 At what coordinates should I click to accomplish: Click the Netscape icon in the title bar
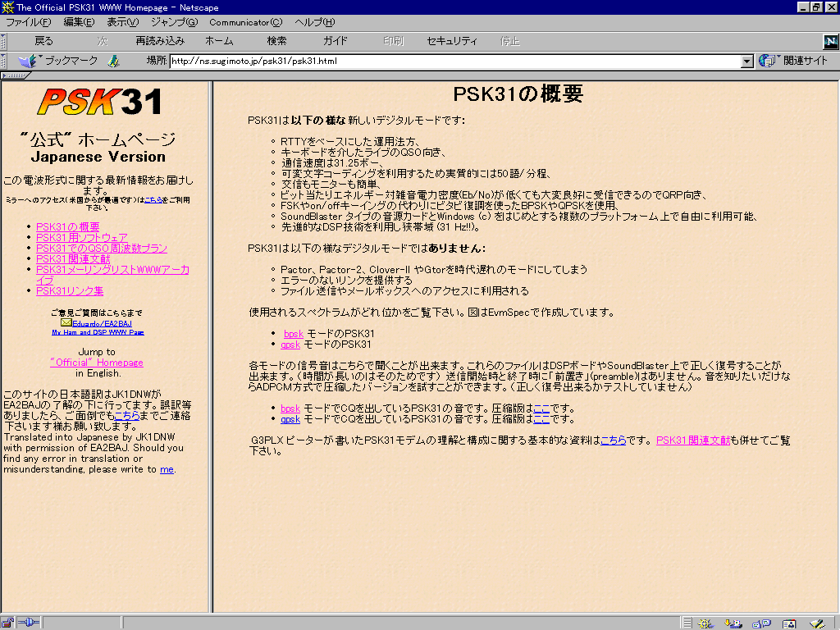[7, 7]
